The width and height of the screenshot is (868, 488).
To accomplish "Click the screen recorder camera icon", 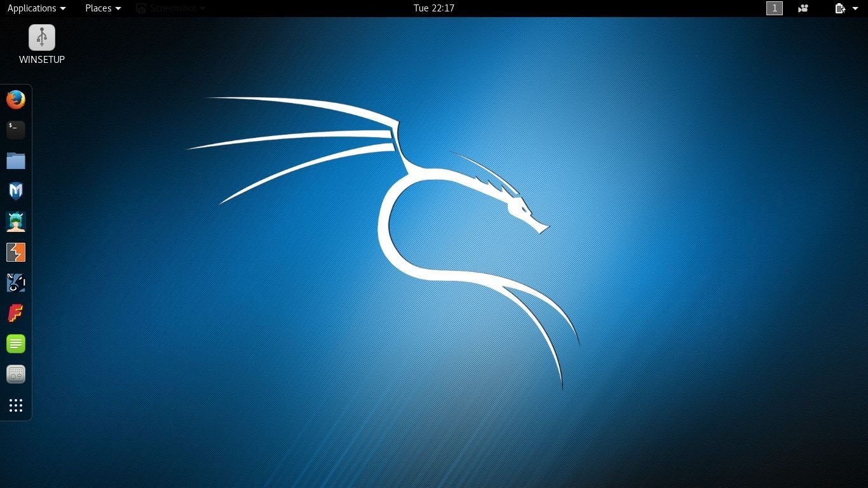I will [x=803, y=8].
